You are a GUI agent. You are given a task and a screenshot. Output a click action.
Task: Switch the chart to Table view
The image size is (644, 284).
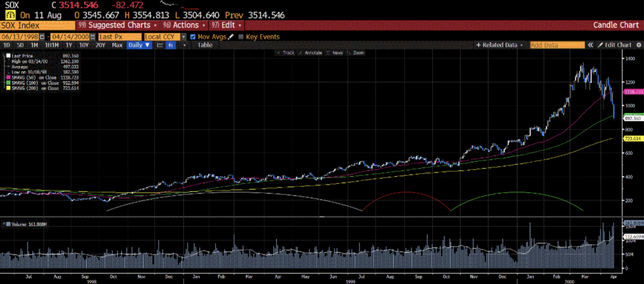point(204,45)
